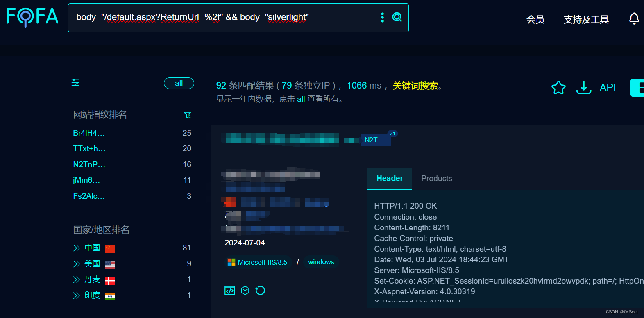
Task: Click the Set-Cookie ASP.NET_SessionId line
Action: click(509, 281)
